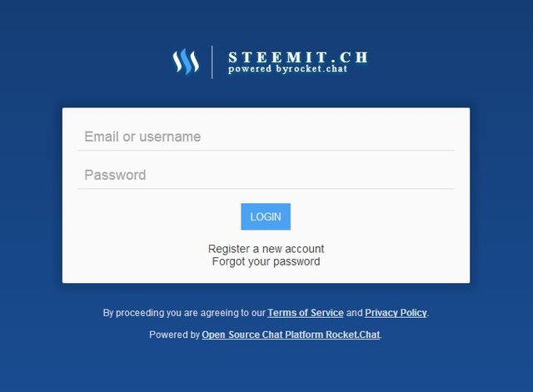Click the blue background below the footer
Image resolution: width=533 pixels, height=392 pixels.
click(266, 369)
